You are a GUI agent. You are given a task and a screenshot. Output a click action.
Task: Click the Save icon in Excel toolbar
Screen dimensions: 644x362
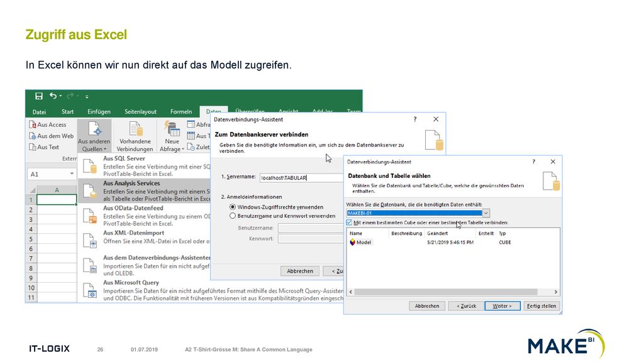click(x=39, y=96)
